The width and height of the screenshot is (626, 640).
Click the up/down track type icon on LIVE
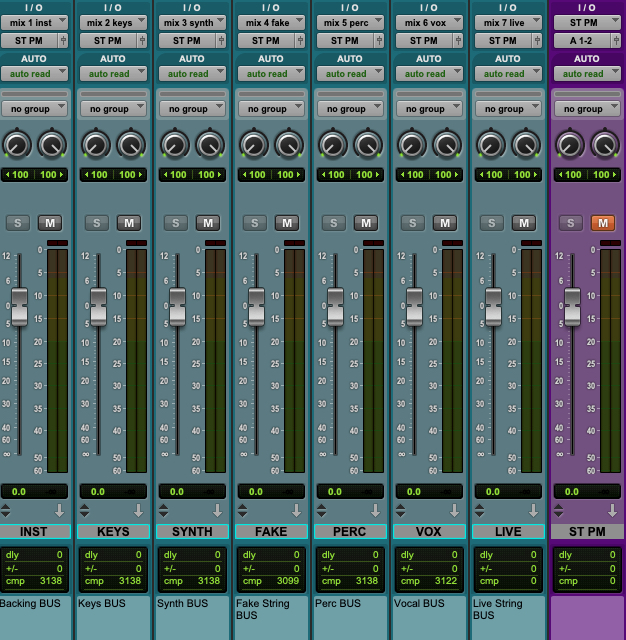point(478,511)
